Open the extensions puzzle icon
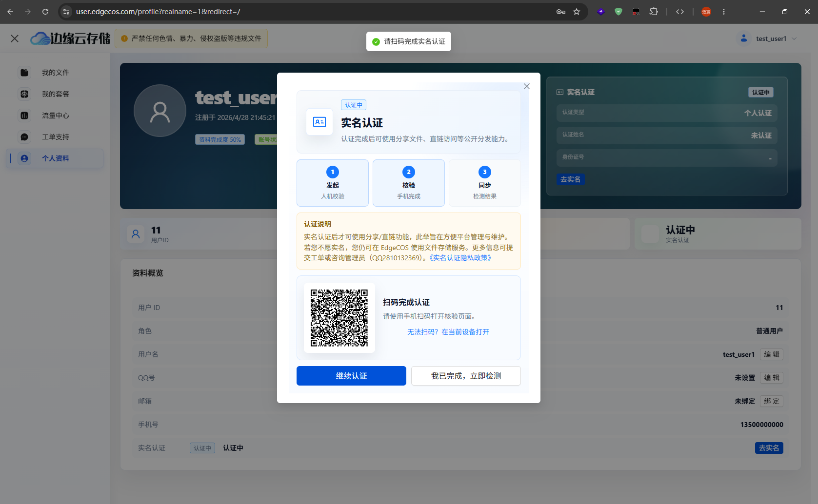The height and width of the screenshot is (504, 818). 654,12
